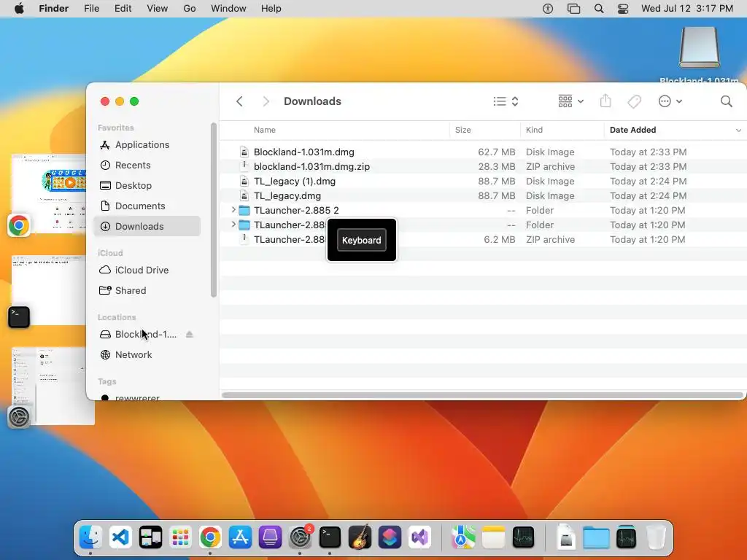Open the Action (ellipsis) menu dropdown
The width and height of the screenshot is (747, 560).
670,101
